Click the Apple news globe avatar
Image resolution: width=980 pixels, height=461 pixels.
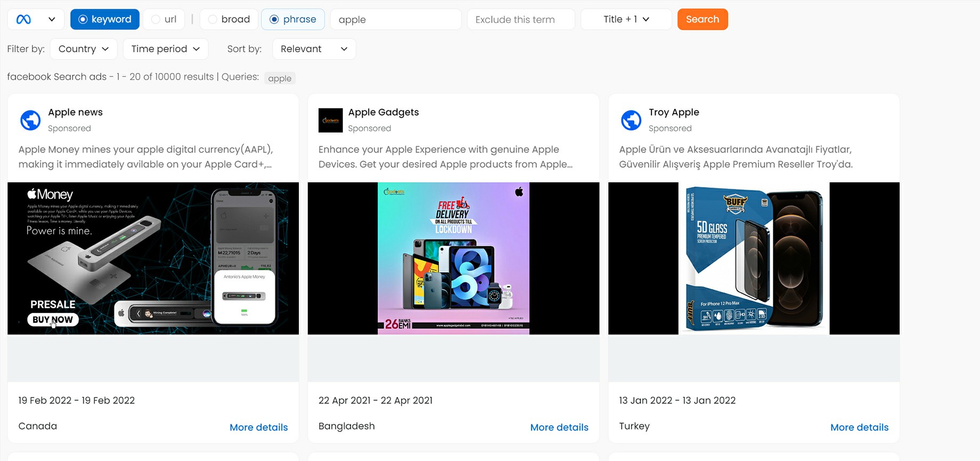(x=30, y=120)
